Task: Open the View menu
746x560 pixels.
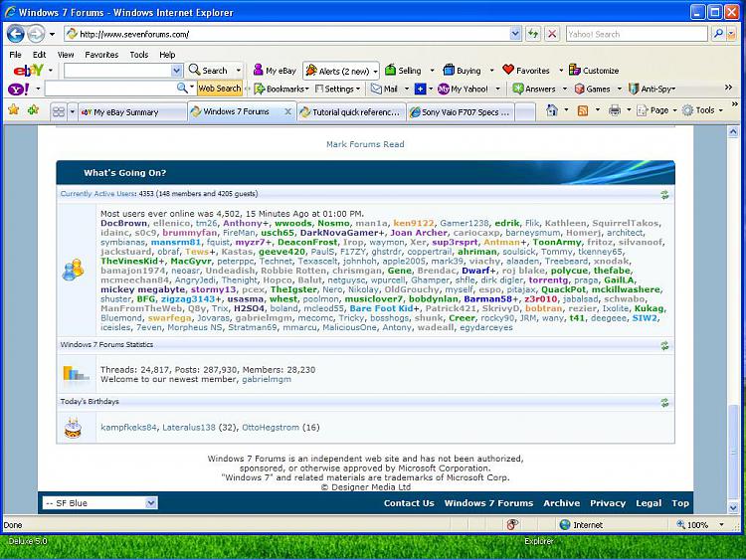Action: click(66, 55)
